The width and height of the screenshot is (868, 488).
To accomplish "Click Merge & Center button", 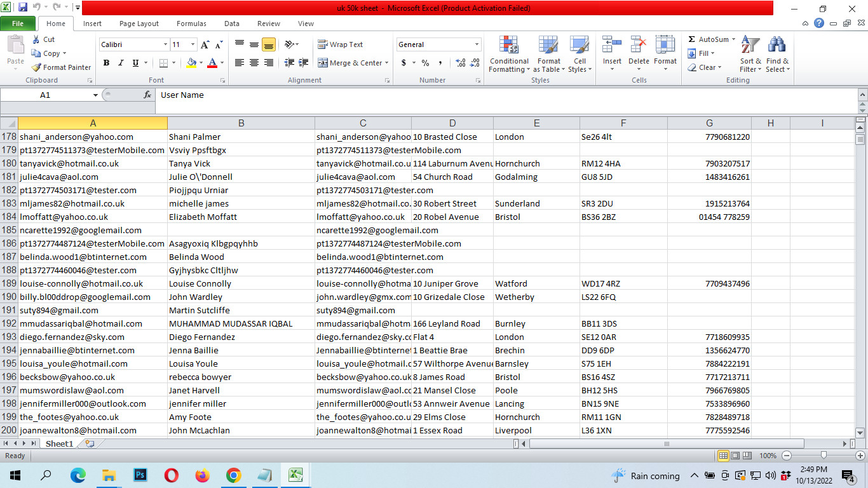I will click(x=350, y=63).
